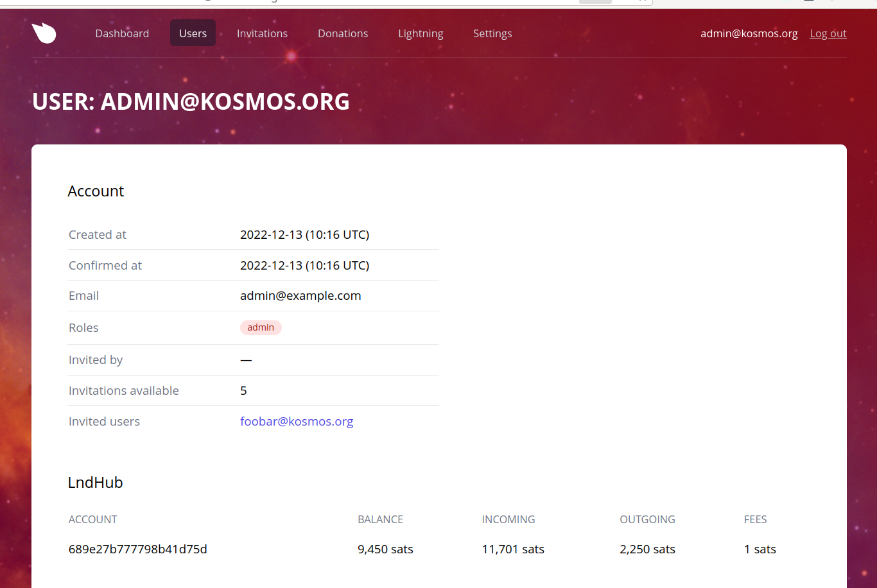Viewport: 877px width, 588px height.
Task: Open the Dashboard page
Action: (x=122, y=33)
